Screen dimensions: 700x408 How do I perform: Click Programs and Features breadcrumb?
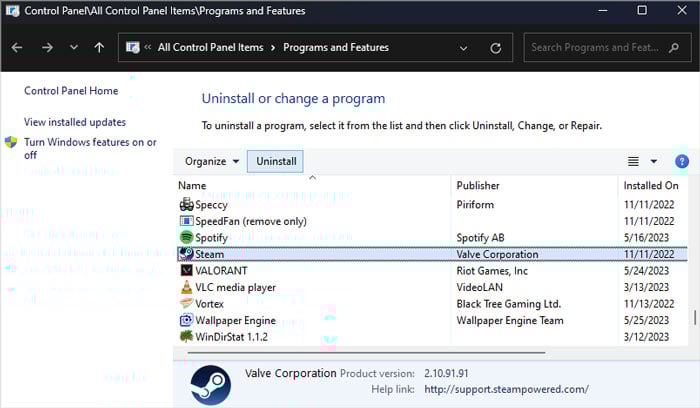[x=336, y=47]
